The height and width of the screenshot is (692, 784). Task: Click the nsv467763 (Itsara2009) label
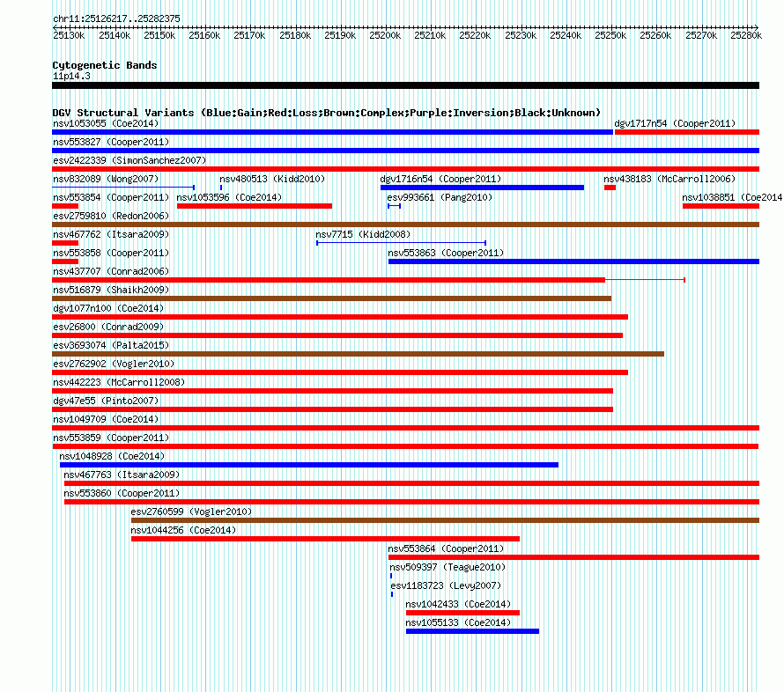tap(122, 475)
